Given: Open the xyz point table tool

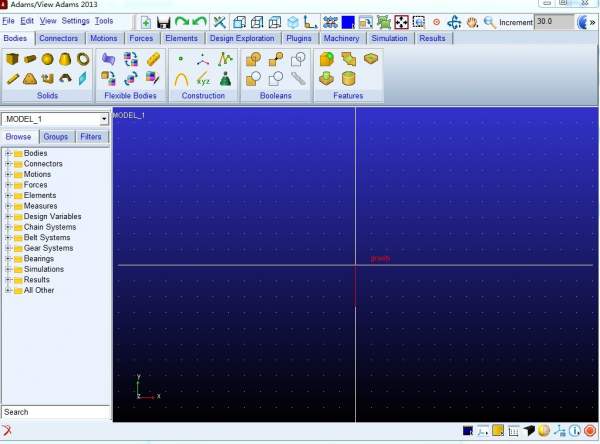Looking at the screenshot, I should coord(203,79).
